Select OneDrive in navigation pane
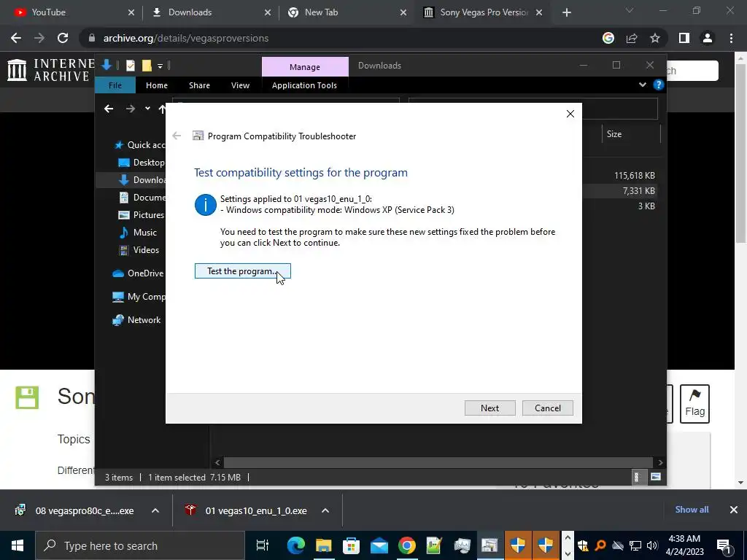The height and width of the screenshot is (560, 747). 138,273
